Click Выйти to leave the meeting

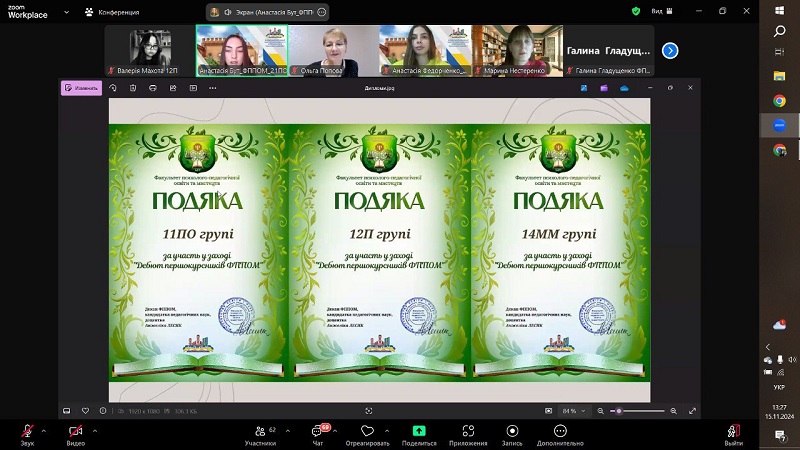(x=734, y=435)
